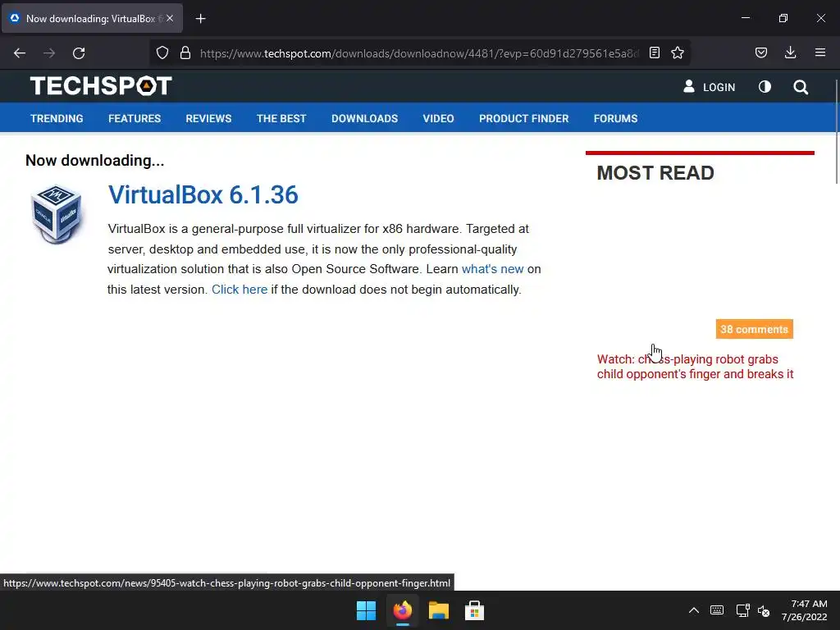Open tracking protection shield icon
This screenshot has width=840, height=630.
tap(162, 53)
